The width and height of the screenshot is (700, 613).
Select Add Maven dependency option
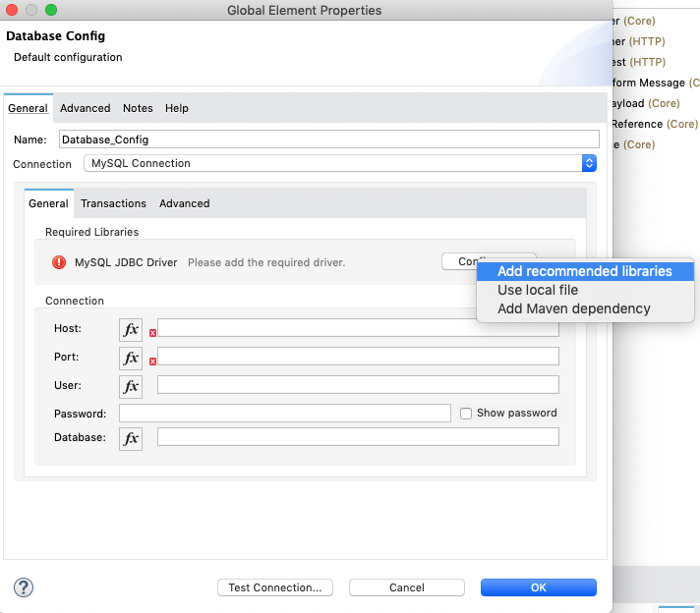(x=573, y=308)
